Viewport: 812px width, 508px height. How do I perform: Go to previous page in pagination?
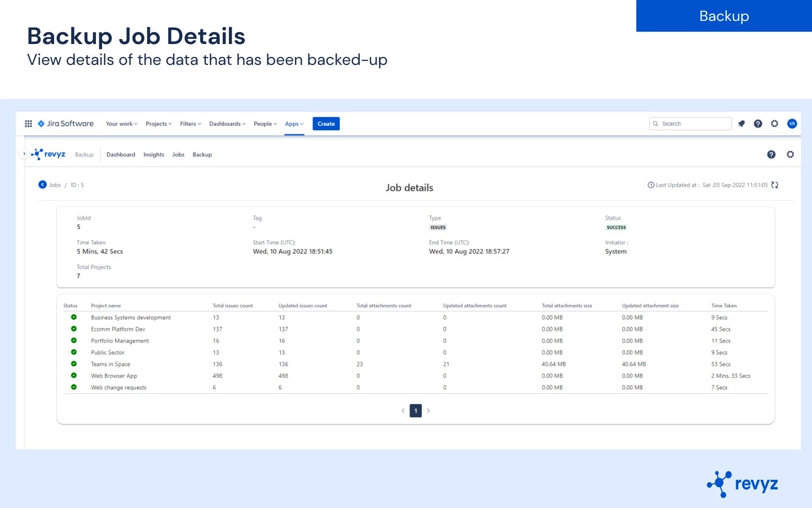tap(403, 410)
